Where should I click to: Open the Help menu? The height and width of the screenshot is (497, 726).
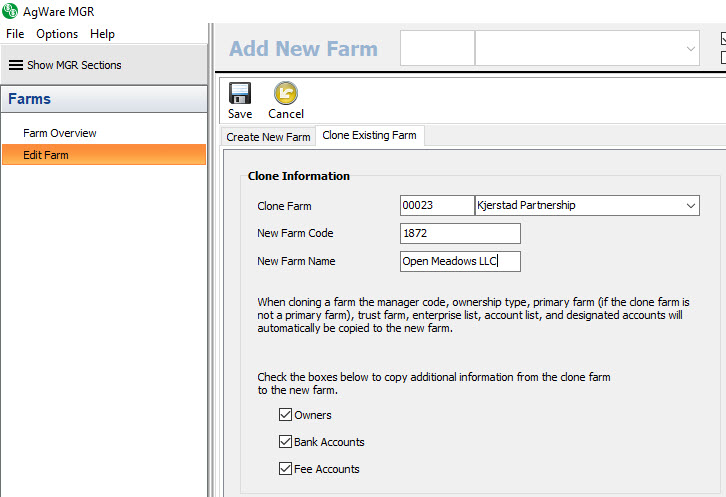[x=102, y=34]
